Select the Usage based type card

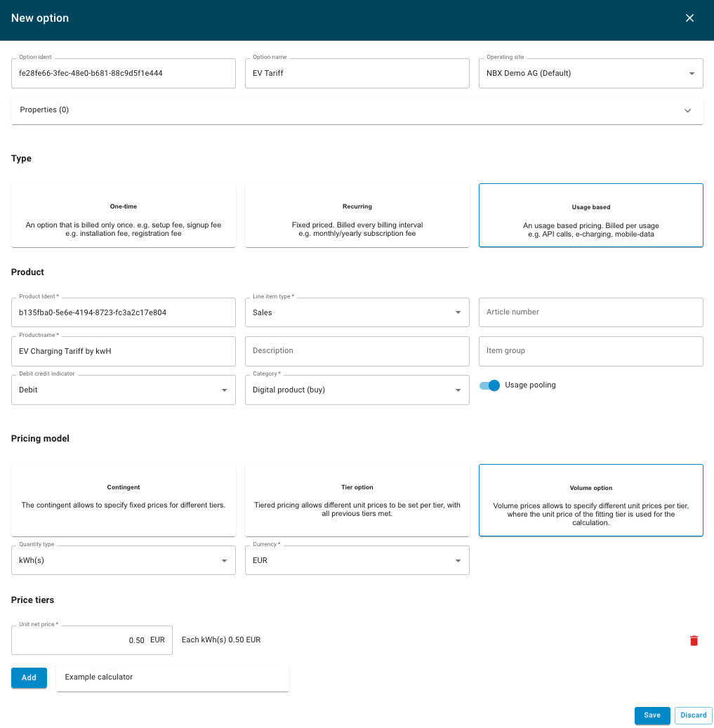pos(590,216)
